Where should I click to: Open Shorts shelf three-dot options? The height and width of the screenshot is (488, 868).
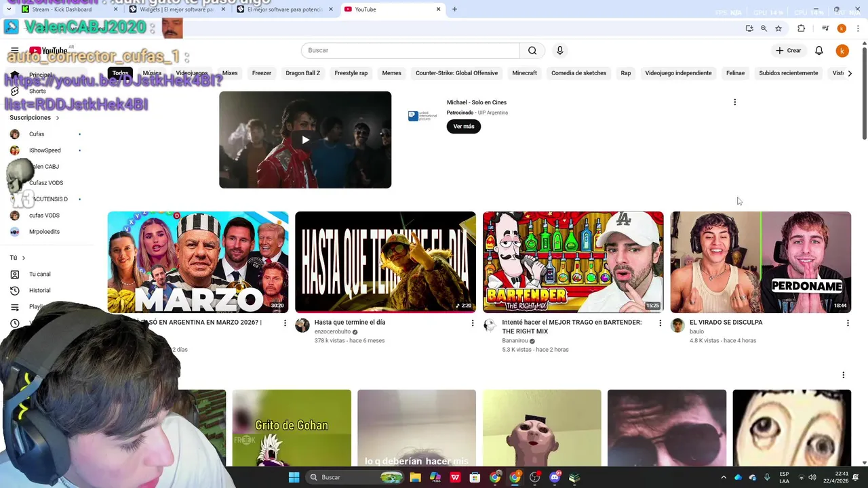point(844,375)
